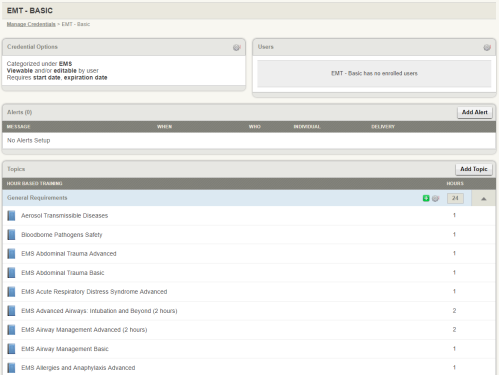This screenshot has height=375, width=499.
Task: Click book icon for Allergies and Anaphylaxis Advanced
Action: 11,368
